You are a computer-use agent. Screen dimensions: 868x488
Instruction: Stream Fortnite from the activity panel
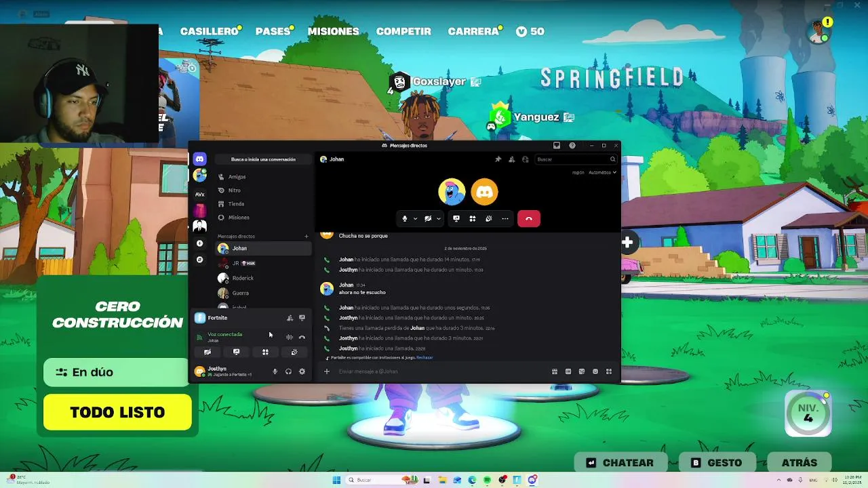point(302,318)
